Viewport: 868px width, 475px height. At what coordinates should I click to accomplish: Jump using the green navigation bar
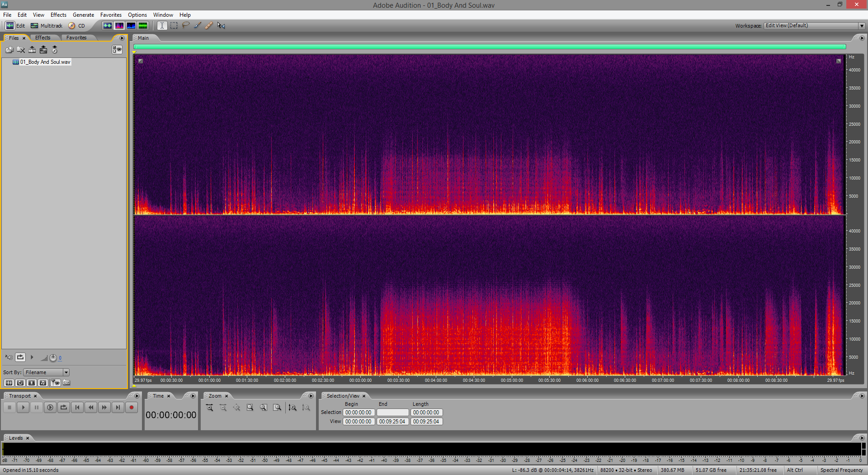point(490,47)
